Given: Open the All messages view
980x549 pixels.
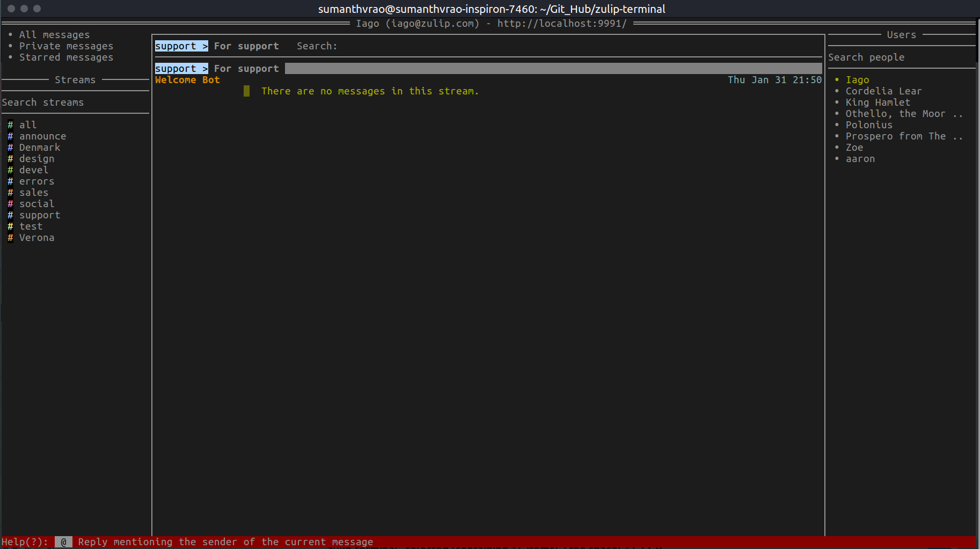Looking at the screenshot, I should [x=54, y=35].
